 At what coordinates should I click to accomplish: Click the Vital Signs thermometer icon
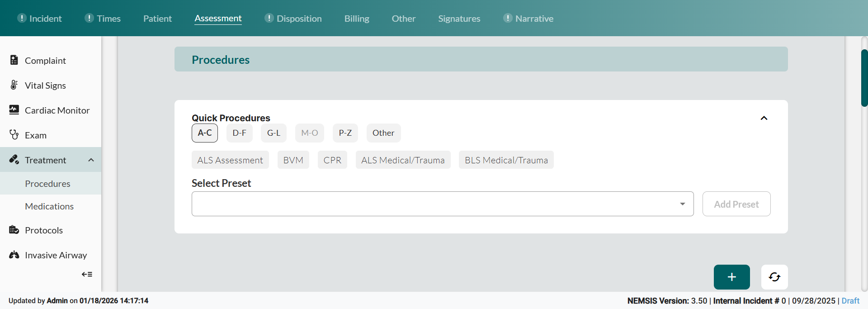14,85
